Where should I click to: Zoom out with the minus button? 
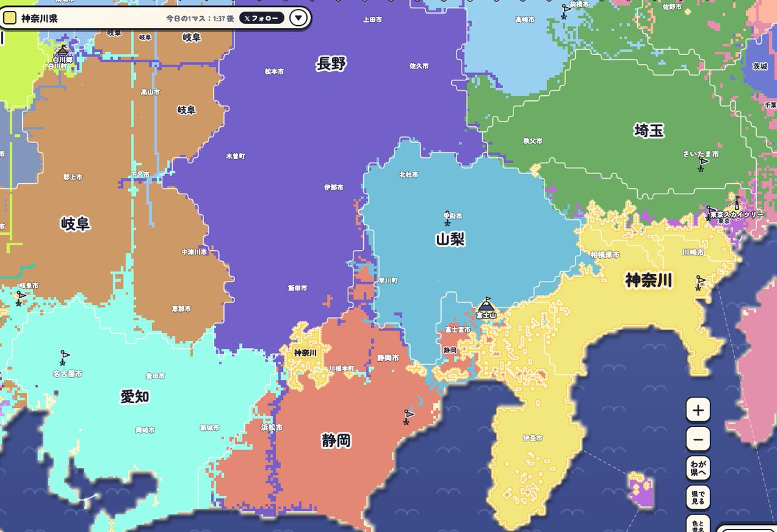(x=698, y=439)
